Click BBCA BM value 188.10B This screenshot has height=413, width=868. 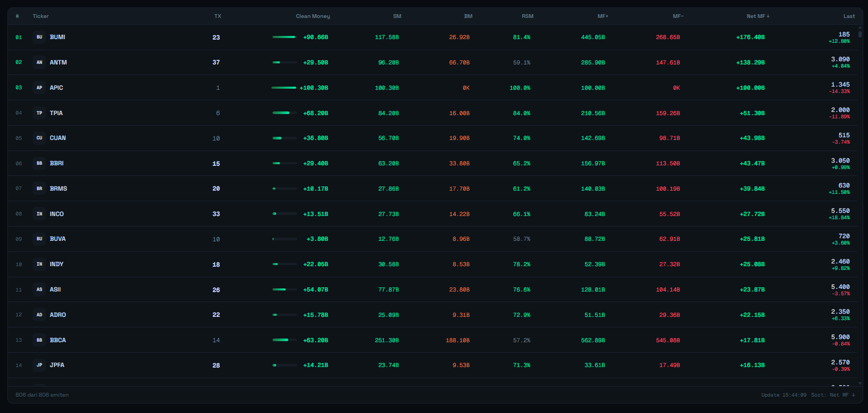coord(458,340)
